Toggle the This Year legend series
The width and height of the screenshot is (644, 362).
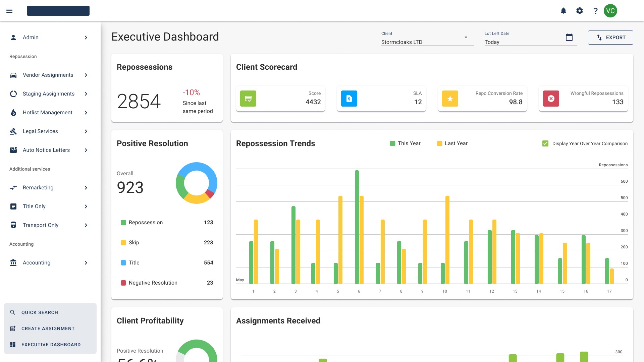pos(405,143)
